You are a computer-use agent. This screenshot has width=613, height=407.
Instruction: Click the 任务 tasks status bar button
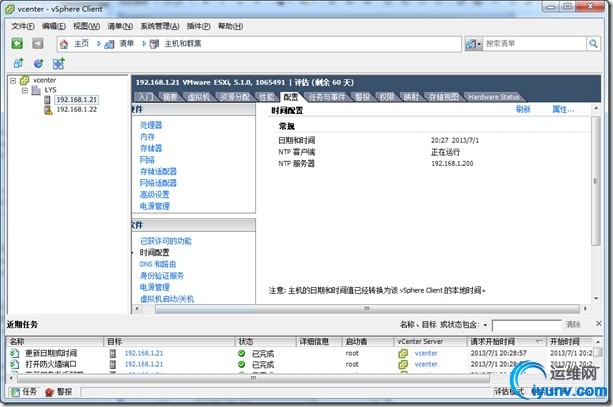click(x=23, y=392)
